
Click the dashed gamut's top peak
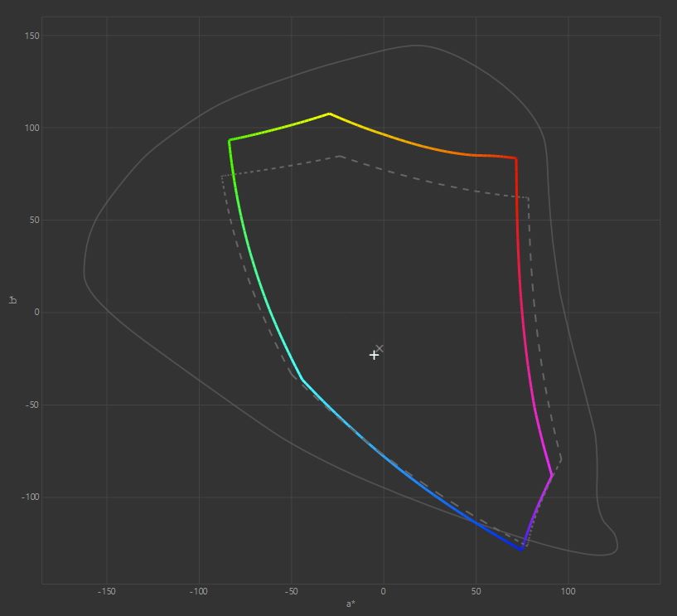[340, 156]
